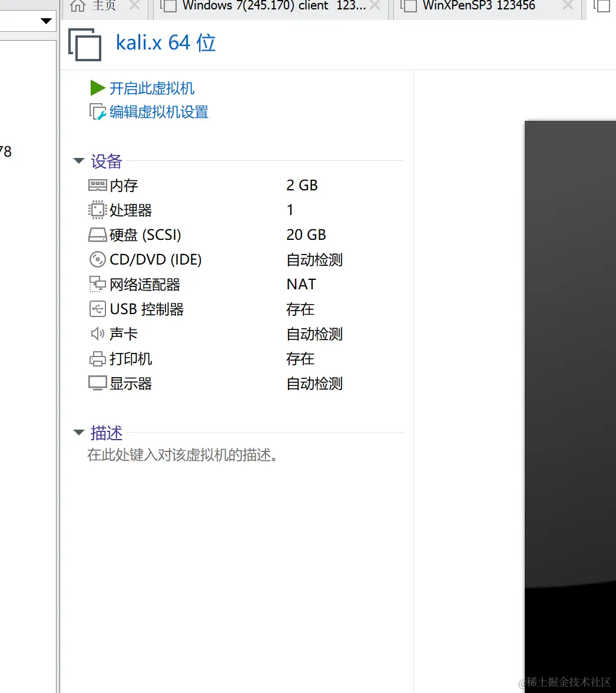
Task: Collapse the 设备 devices section
Action: tap(79, 161)
